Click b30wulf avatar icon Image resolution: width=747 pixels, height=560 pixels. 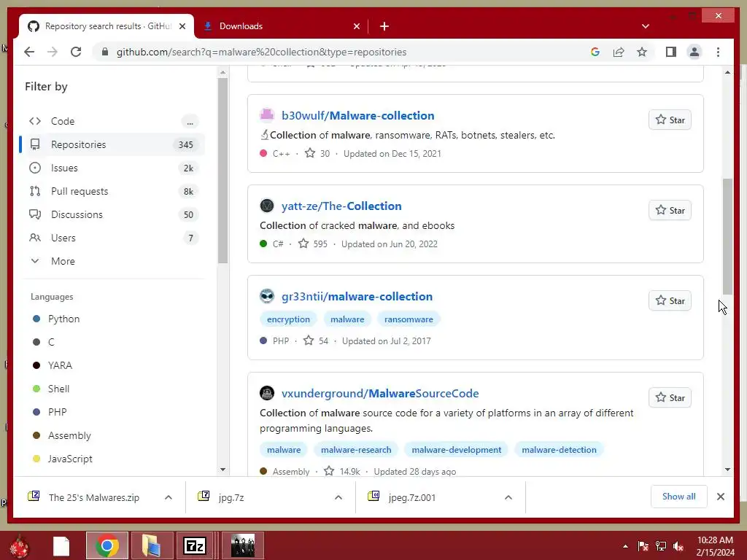coord(267,115)
